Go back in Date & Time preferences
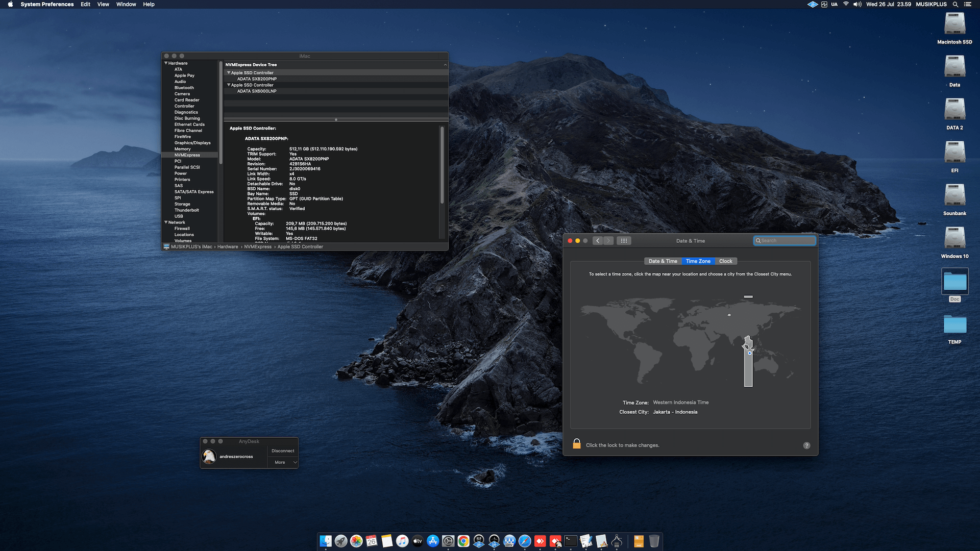This screenshot has width=980, height=551. pyautogui.click(x=598, y=241)
